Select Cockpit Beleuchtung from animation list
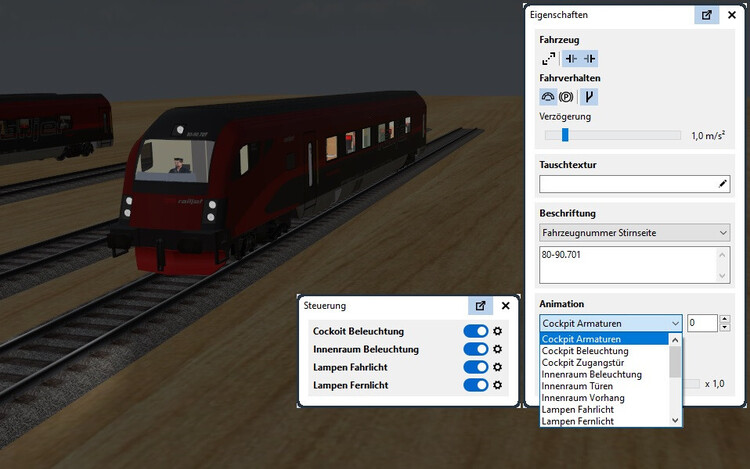 pos(605,351)
